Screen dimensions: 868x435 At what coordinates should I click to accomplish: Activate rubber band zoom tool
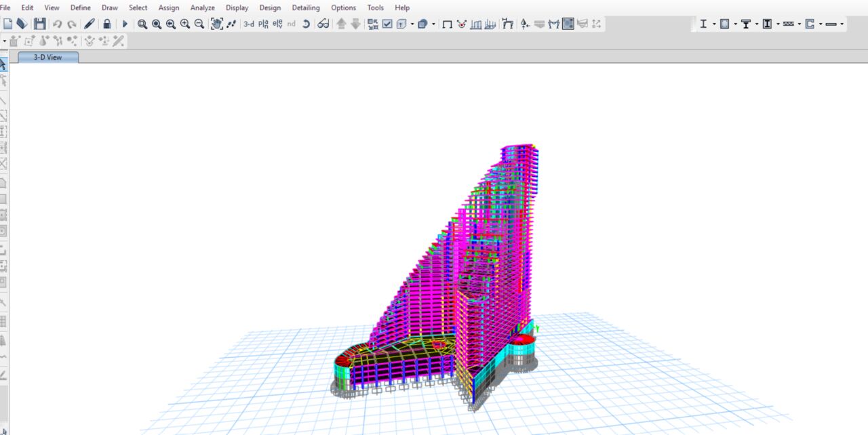pyautogui.click(x=142, y=24)
